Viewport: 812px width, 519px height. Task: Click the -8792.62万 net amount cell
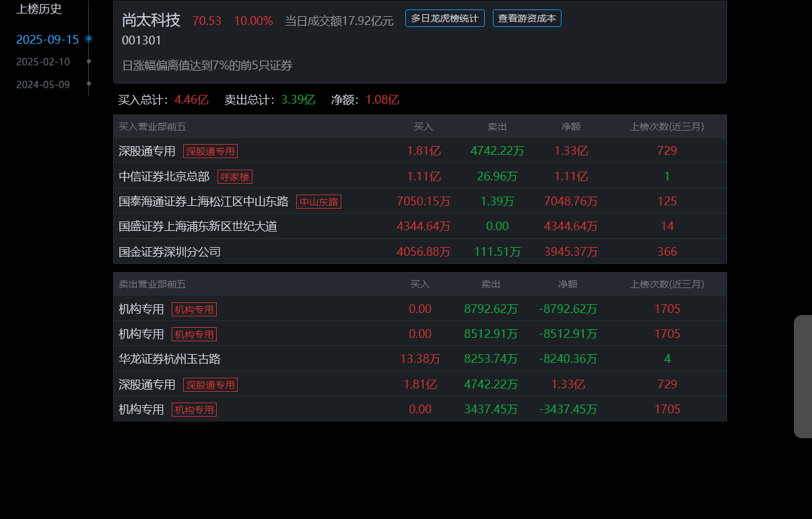(x=568, y=309)
